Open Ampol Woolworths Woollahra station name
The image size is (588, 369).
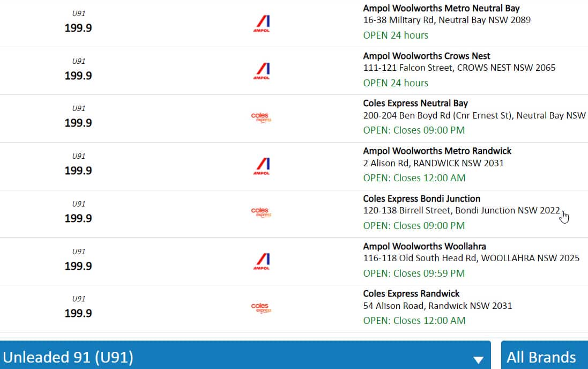coord(425,246)
